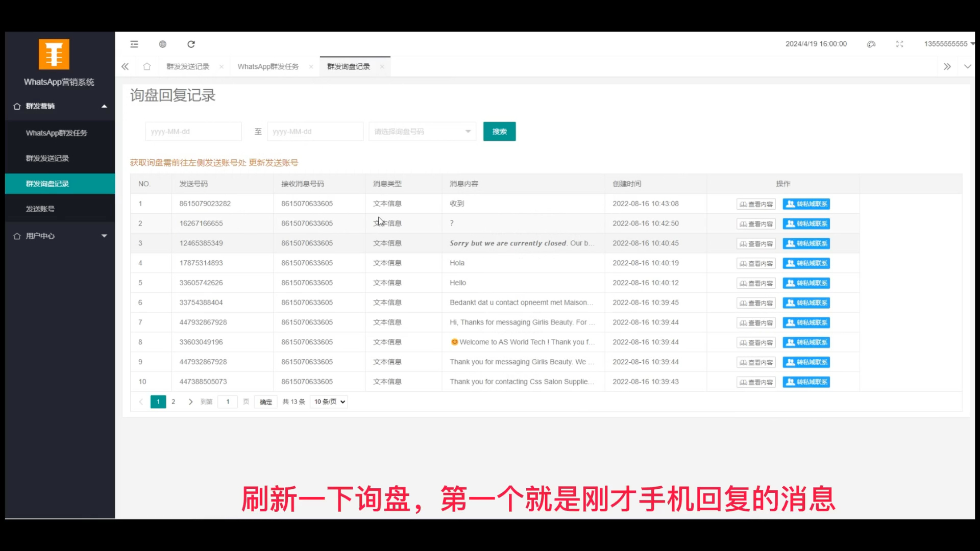Click the next page arrow icon
Image resolution: width=980 pixels, height=551 pixels.
(x=190, y=402)
